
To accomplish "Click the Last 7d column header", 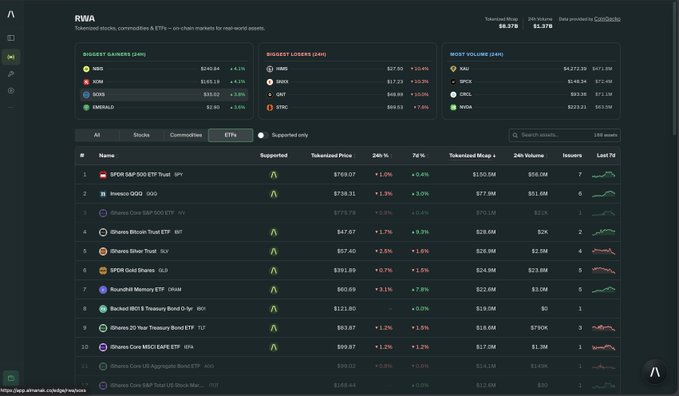I will [x=606, y=156].
